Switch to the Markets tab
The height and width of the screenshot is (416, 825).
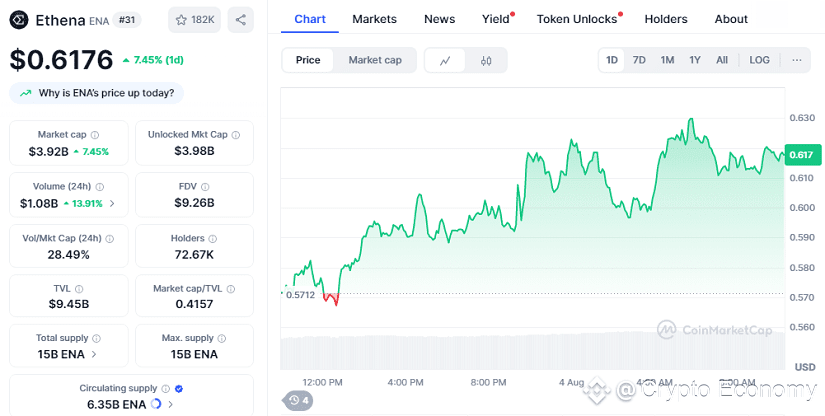[x=375, y=19]
